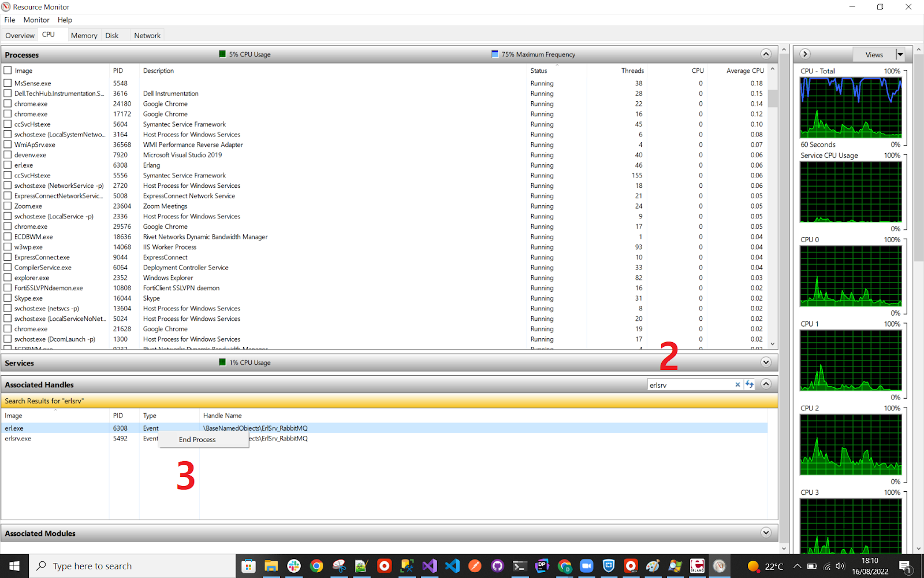
Task: Open the Chrome profile D icon in taskbar
Action: (565, 566)
